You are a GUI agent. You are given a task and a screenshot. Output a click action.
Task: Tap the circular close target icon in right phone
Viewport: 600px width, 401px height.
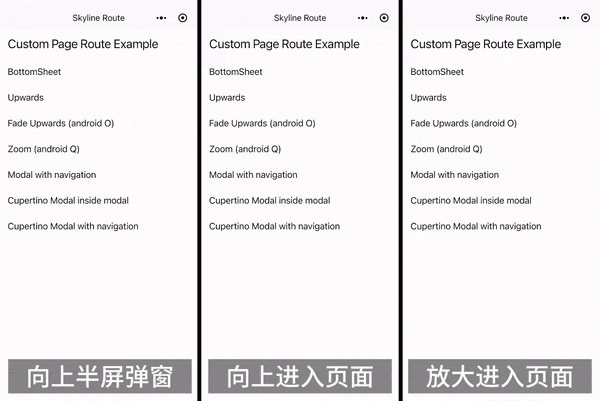coord(585,18)
